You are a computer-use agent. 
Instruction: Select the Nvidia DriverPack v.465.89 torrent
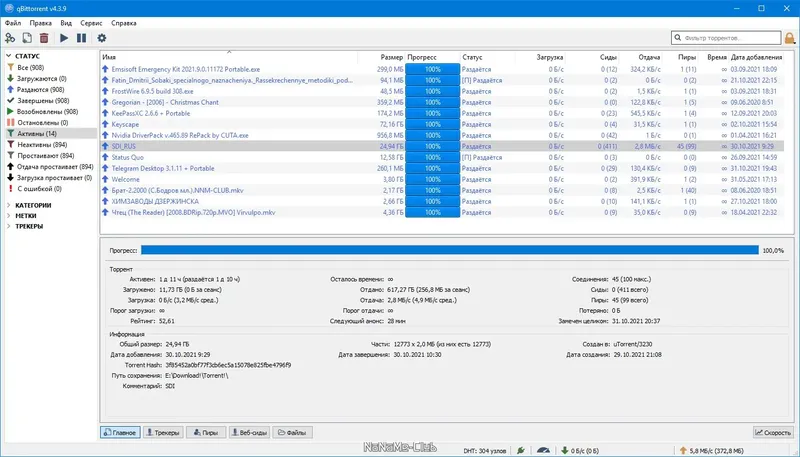coord(180,135)
